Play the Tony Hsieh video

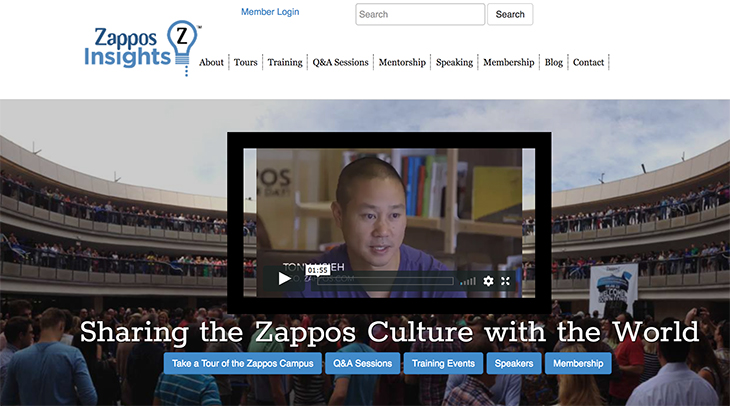284,279
